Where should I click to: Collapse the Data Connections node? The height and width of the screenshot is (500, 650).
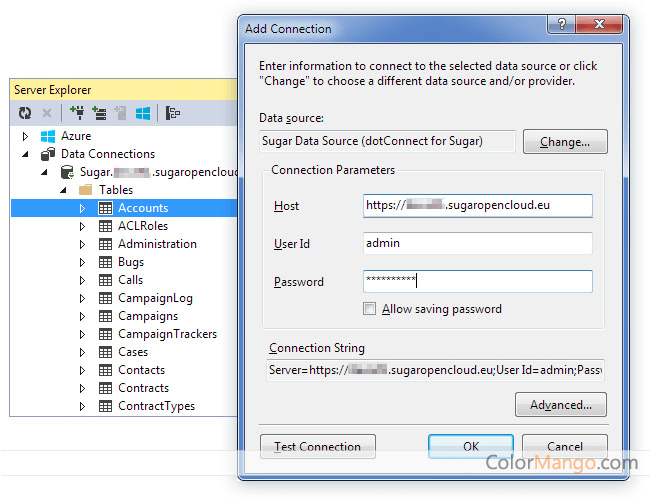pyautogui.click(x=26, y=154)
